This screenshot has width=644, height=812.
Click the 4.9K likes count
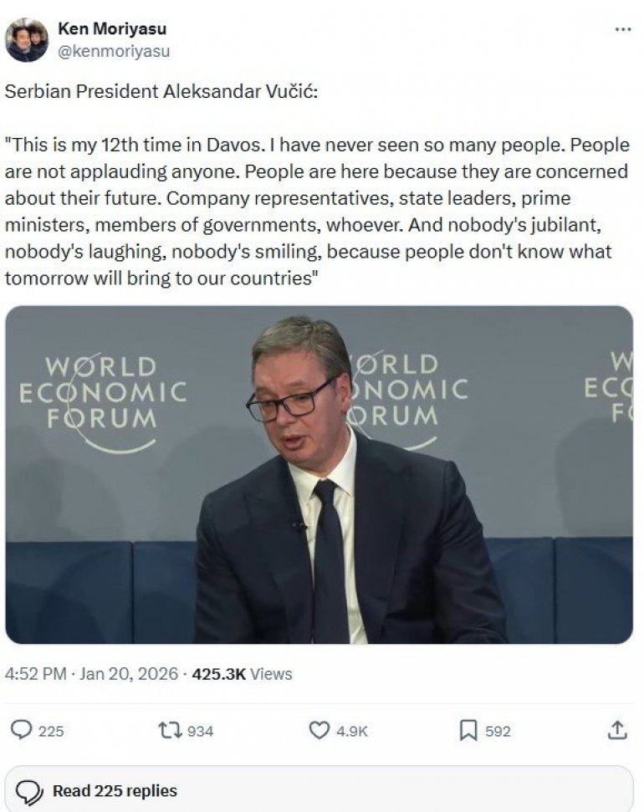pyautogui.click(x=351, y=731)
